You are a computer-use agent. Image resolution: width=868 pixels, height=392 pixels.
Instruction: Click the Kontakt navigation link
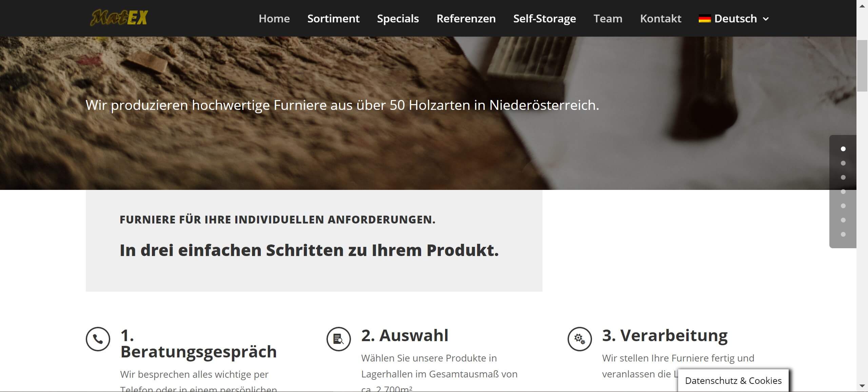[660, 18]
